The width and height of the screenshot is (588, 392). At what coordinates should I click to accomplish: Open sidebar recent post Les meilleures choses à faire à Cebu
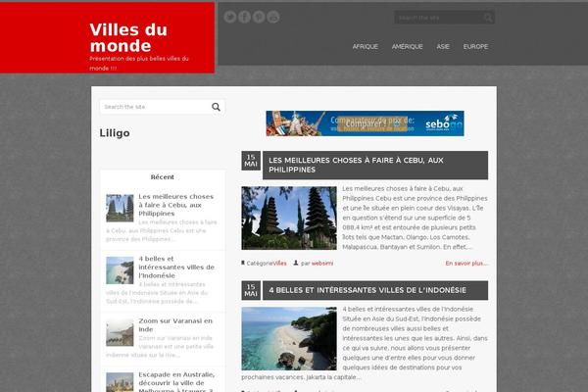[175, 205]
